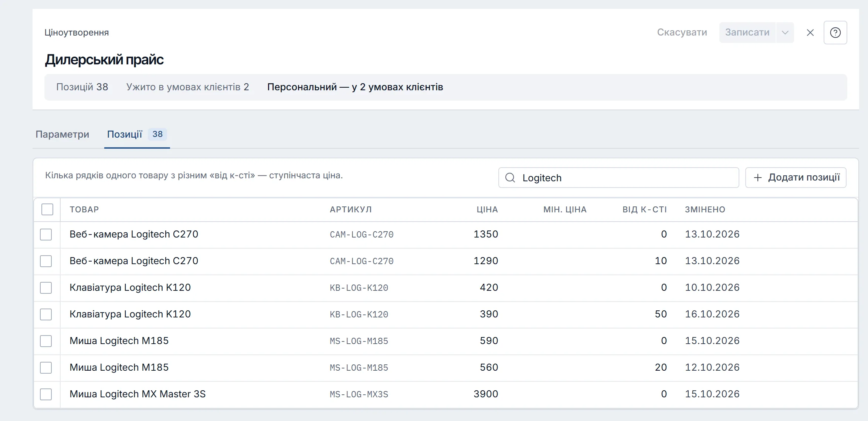Focus the Logitech search input field
Image resolution: width=868 pixels, height=421 pixels.
tap(618, 178)
